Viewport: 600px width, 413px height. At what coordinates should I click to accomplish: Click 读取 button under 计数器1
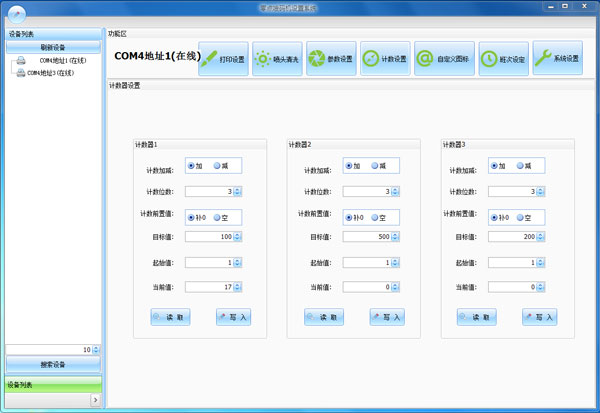pos(170,316)
